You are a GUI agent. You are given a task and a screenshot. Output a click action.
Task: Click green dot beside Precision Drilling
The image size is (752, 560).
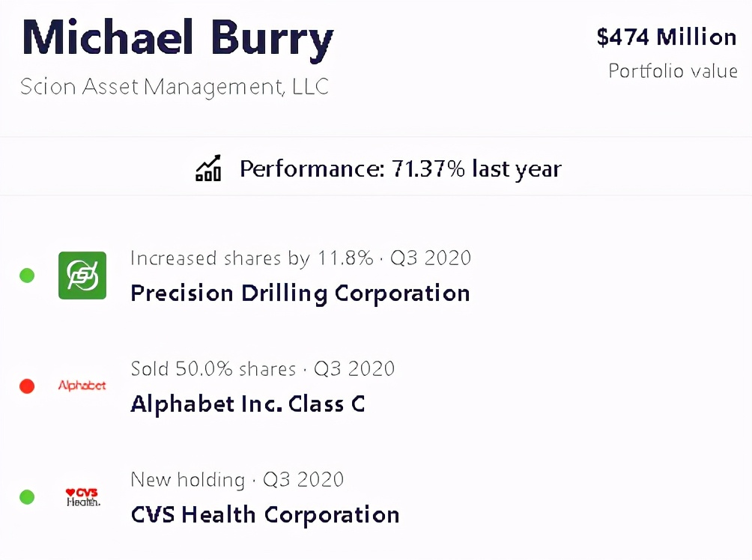pyautogui.click(x=27, y=276)
